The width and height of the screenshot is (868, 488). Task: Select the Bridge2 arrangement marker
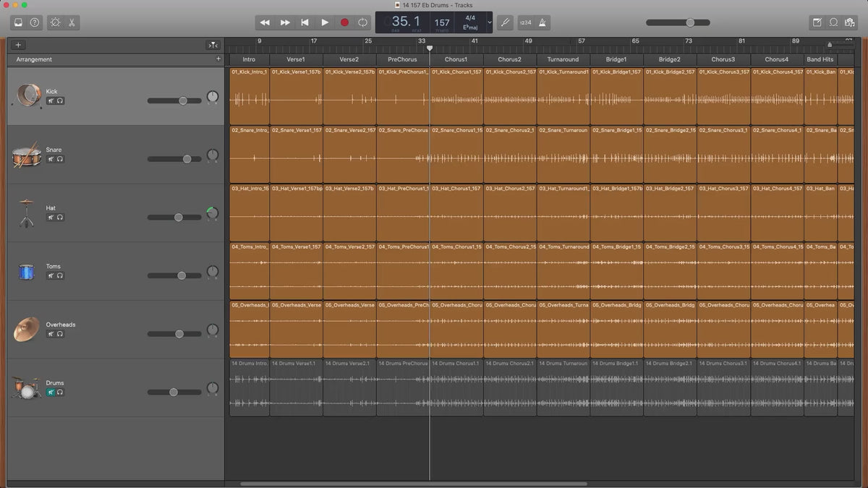pos(670,59)
